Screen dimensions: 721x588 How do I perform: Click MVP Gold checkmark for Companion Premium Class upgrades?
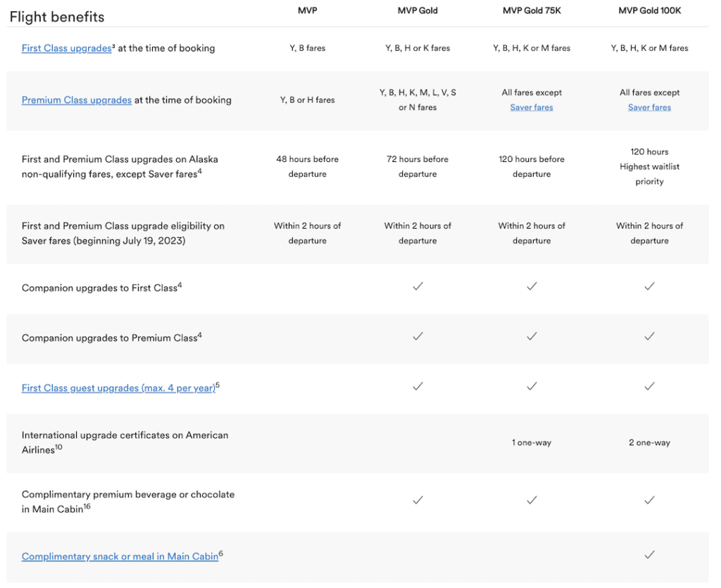418,337
